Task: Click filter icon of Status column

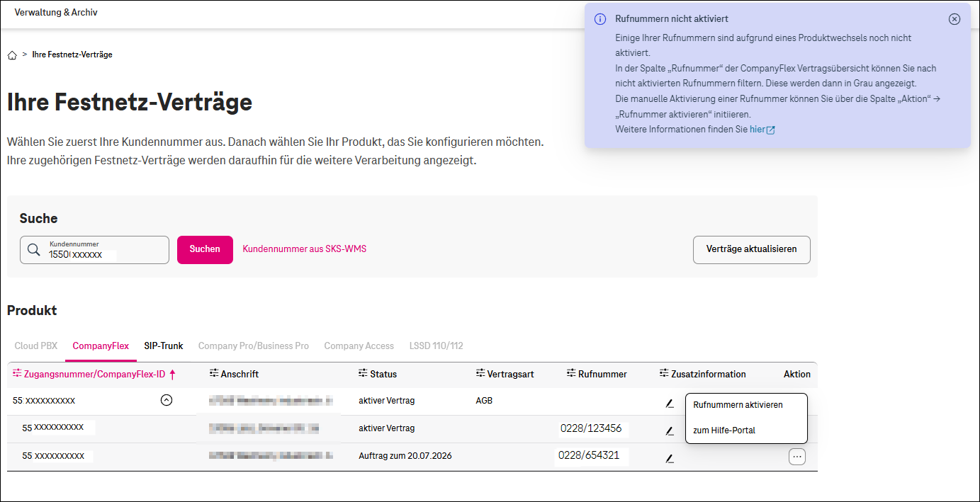Action: point(364,374)
